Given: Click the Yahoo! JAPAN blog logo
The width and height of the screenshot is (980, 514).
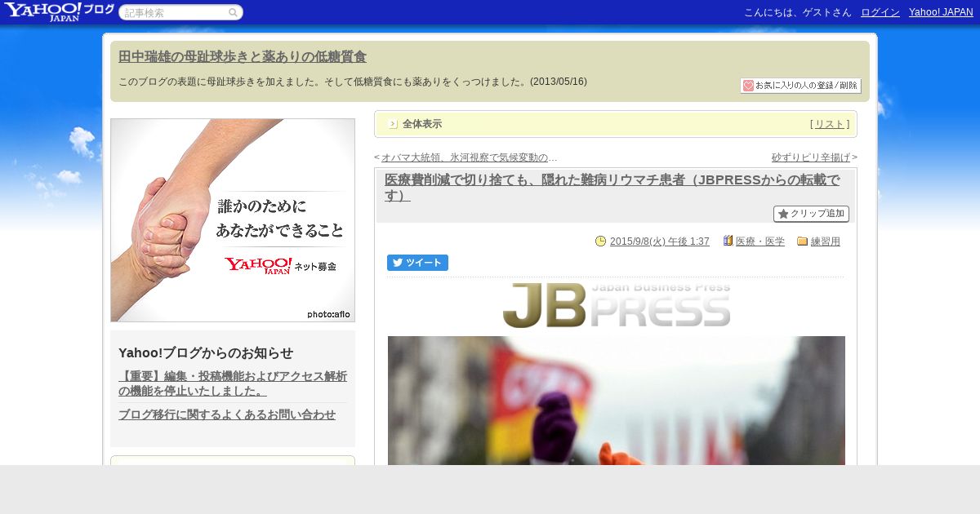Looking at the screenshot, I should [x=59, y=11].
